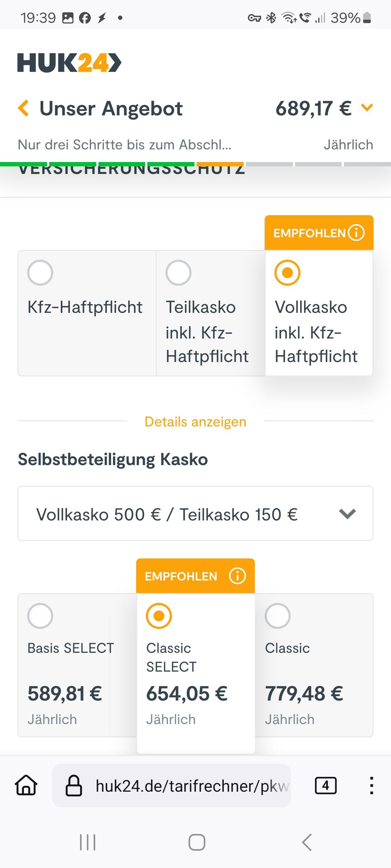The width and height of the screenshot is (391, 868).
Task: Open info icon on Classic SELECT EMPFOHLEN badge
Action: coord(237,576)
